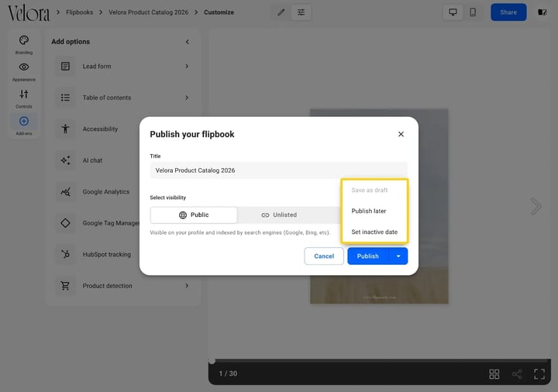Screen dimensions: 558x392
Task: Expand Lead form chevron
Action: tap(187, 66)
